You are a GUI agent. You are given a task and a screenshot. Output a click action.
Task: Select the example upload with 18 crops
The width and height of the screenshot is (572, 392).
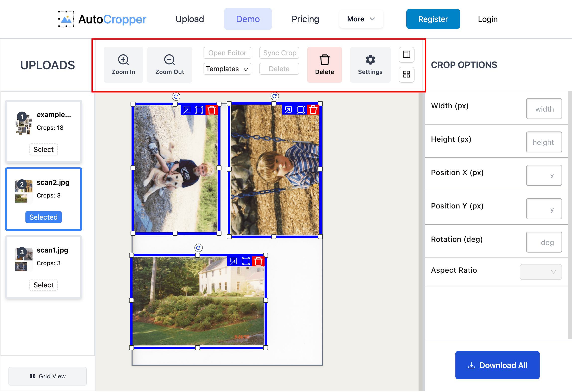pyautogui.click(x=43, y=149)
